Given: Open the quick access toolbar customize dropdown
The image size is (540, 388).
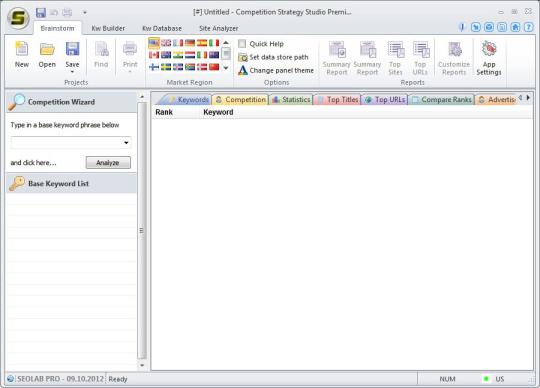Looking at the screenshot, I should pos(85,13).
